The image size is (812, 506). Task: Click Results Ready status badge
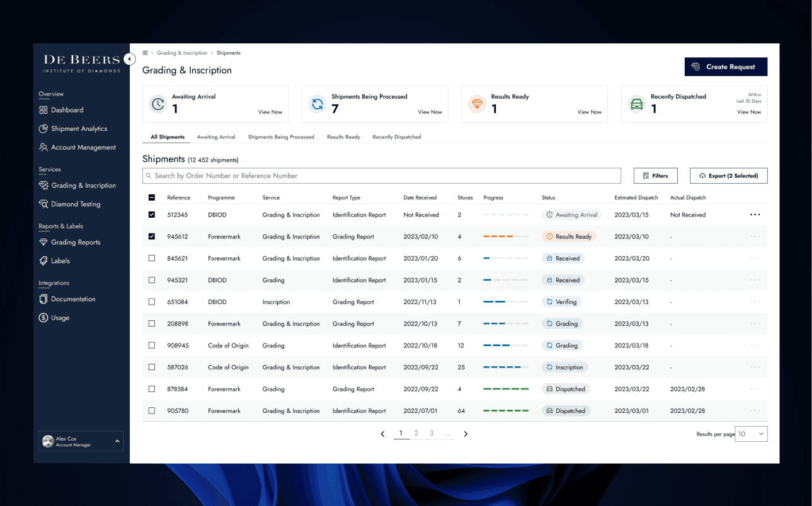click(x=569, y=237)
